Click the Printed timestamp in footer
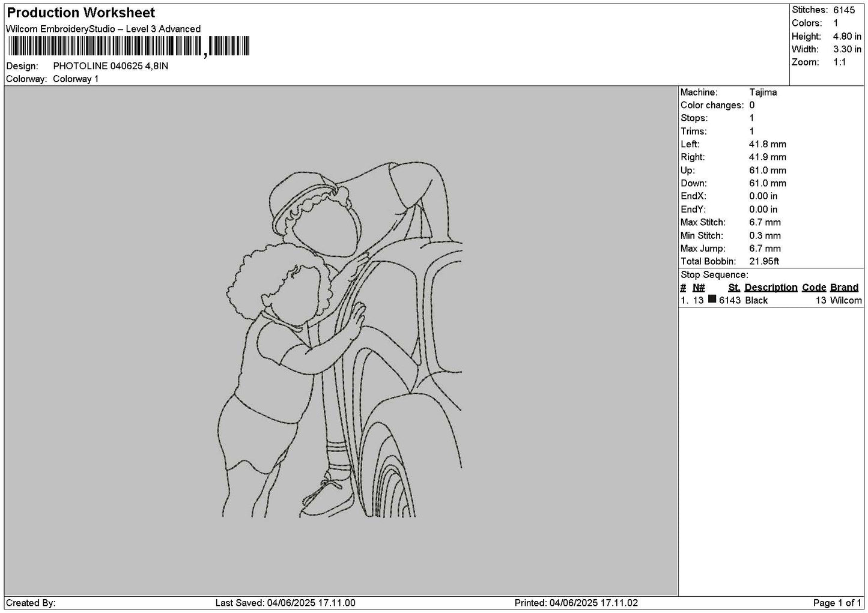868x613 pixels. [x=576, y=603]
